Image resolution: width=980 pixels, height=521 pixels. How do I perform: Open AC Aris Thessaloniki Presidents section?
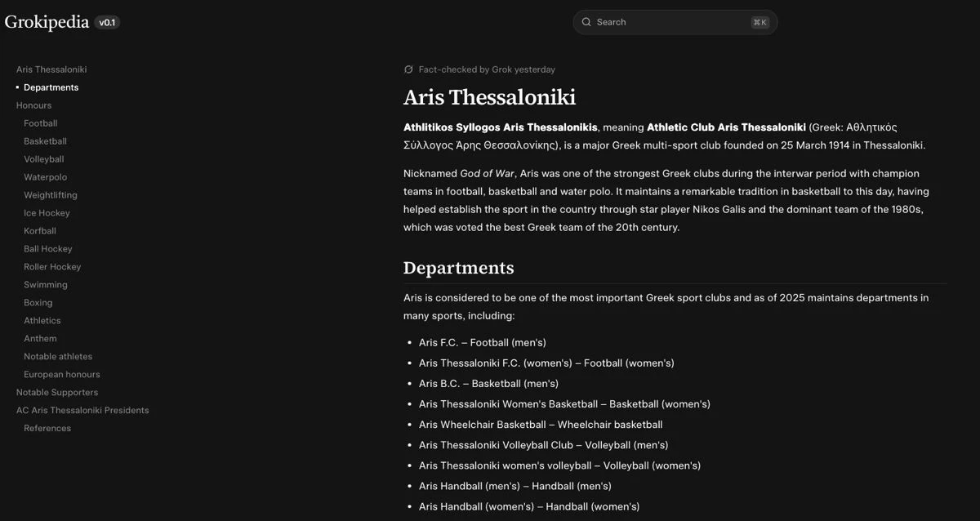pyautogui.click(x=82, y=411)
